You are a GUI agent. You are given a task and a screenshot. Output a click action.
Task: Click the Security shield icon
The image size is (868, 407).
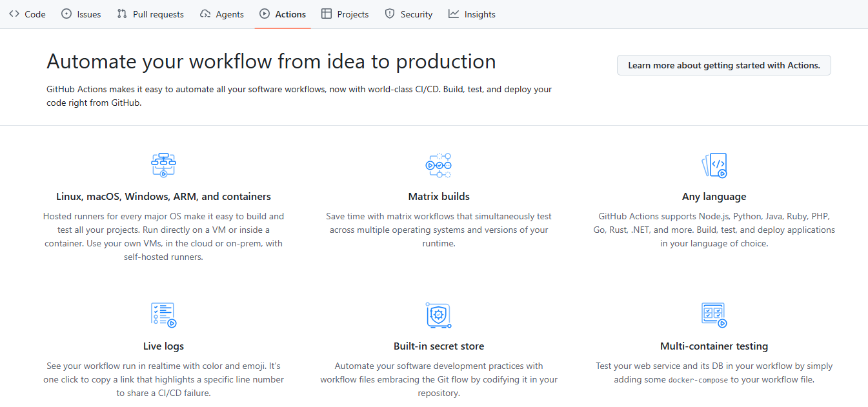[x=390, y=14]
